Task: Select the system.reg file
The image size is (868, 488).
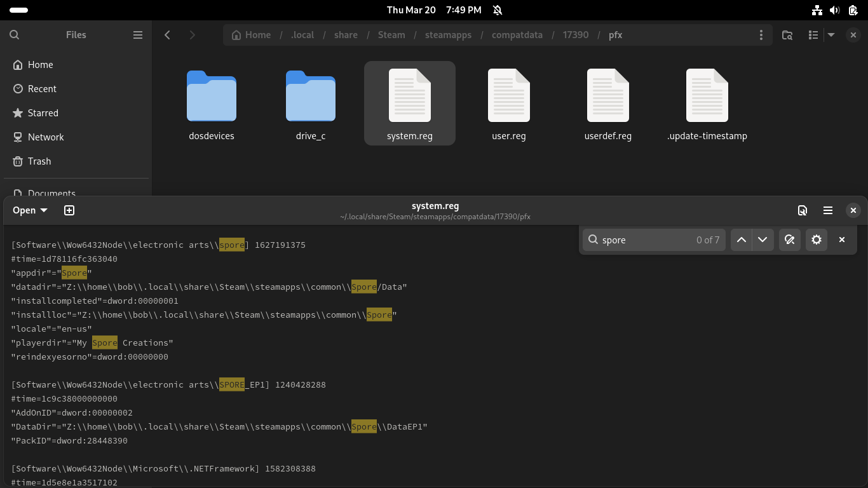Action: pos(410,104)
